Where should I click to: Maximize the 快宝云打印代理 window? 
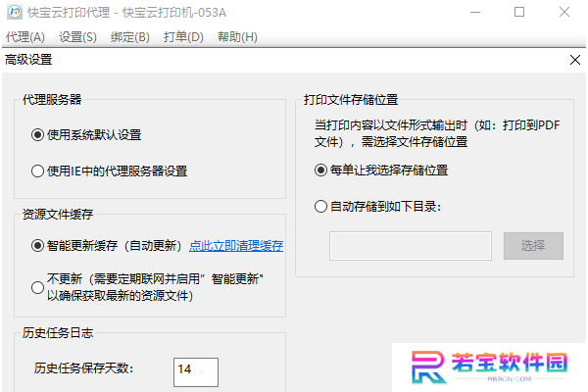(519, 12)
